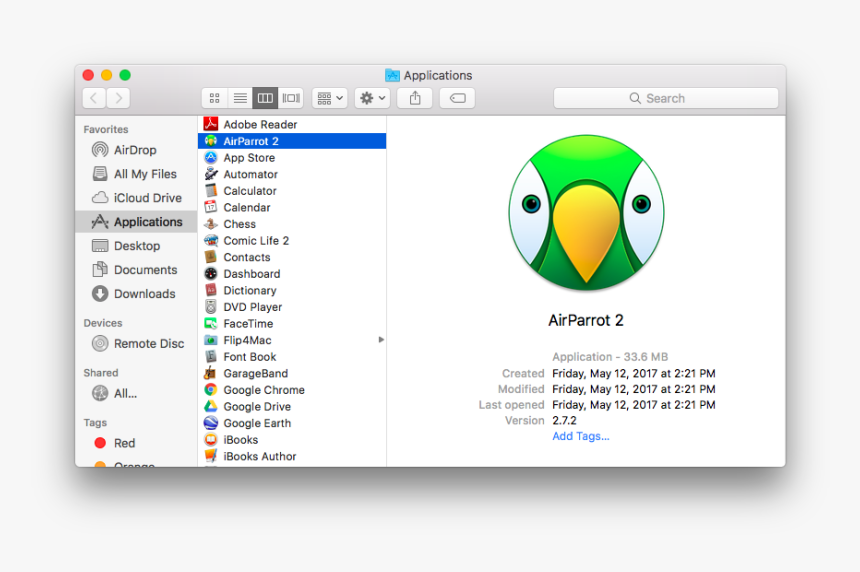Click the Share toolbar button
Viewport: 860px width, 572px height.
point(415,98)
